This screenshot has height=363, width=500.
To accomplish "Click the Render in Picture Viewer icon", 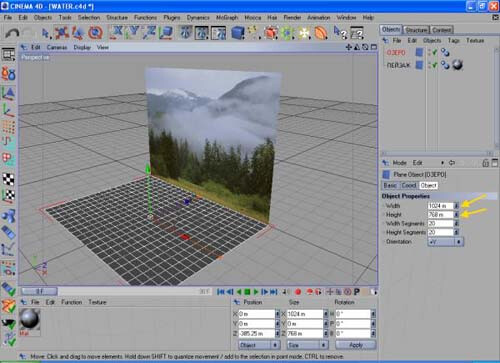I will pyautogui.click(x=202, y=33).
